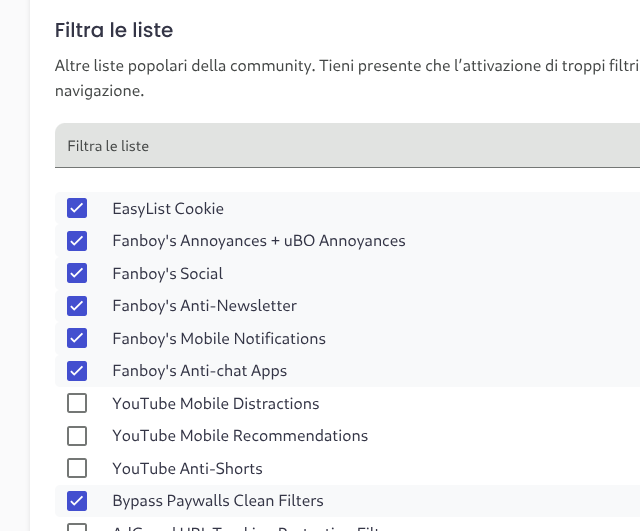The width and height of the screenshot is (640, 531).
Task: Click 'Fanboy's Annoyances + uBO Annoyances' label
Action: click(258, 241)
